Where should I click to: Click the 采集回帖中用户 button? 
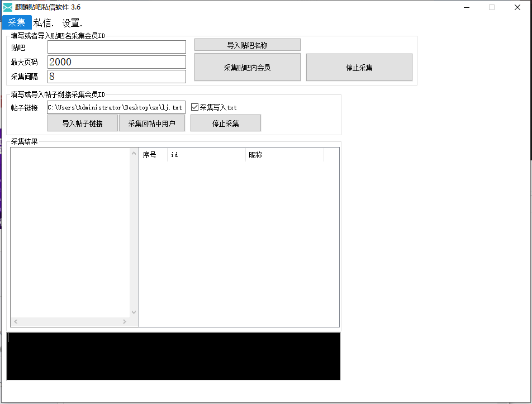(x=152, y=123)
